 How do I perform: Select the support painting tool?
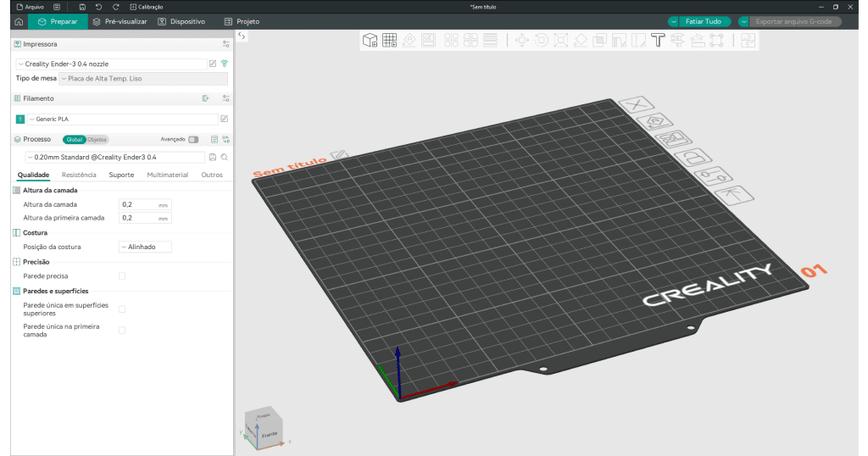click(619, 41)
